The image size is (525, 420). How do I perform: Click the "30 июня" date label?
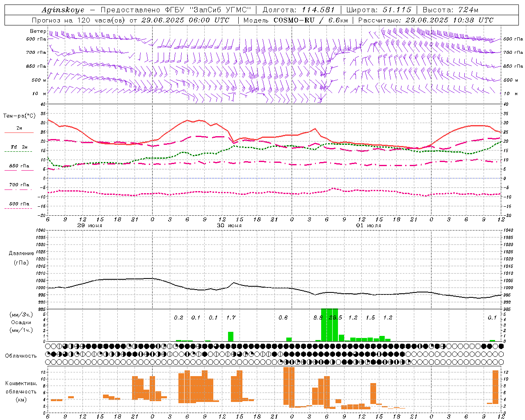coord(229,226)
